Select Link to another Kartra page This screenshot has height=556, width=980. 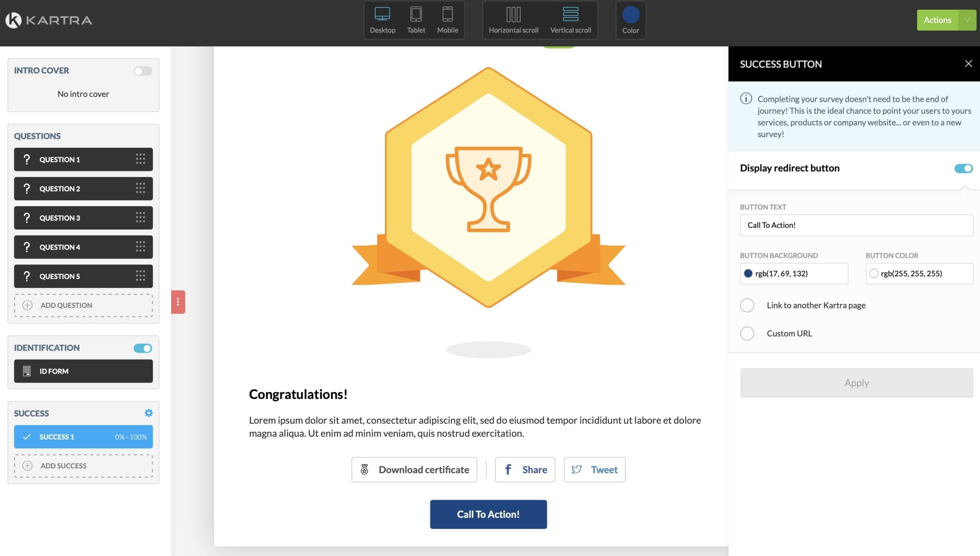pyautogui.click(x=747, y=305)
